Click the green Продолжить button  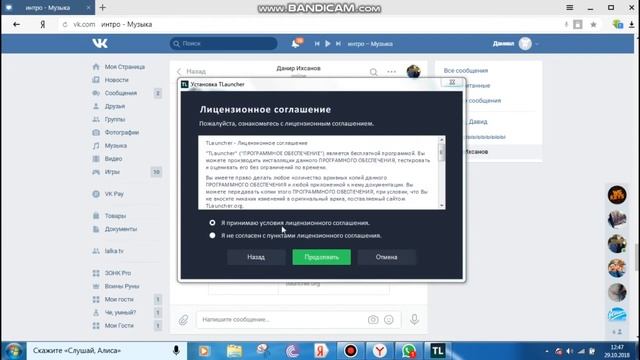pyautogui.click(x=321, y=257)
